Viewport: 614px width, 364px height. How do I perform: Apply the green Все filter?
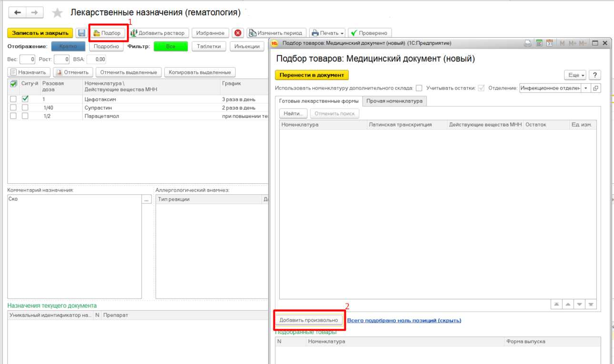coord(171,46)
